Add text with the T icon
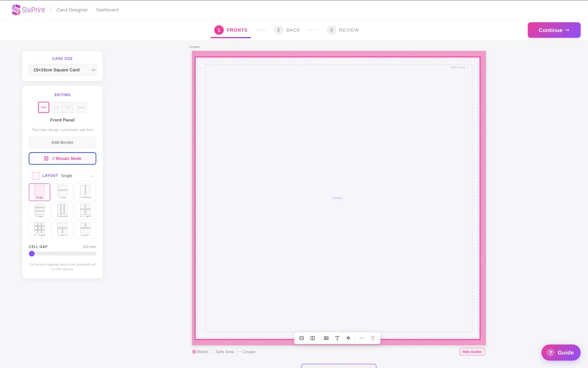The height and width of the screenshot is (368, 588). pyautogui.click(x=337, y=338)
